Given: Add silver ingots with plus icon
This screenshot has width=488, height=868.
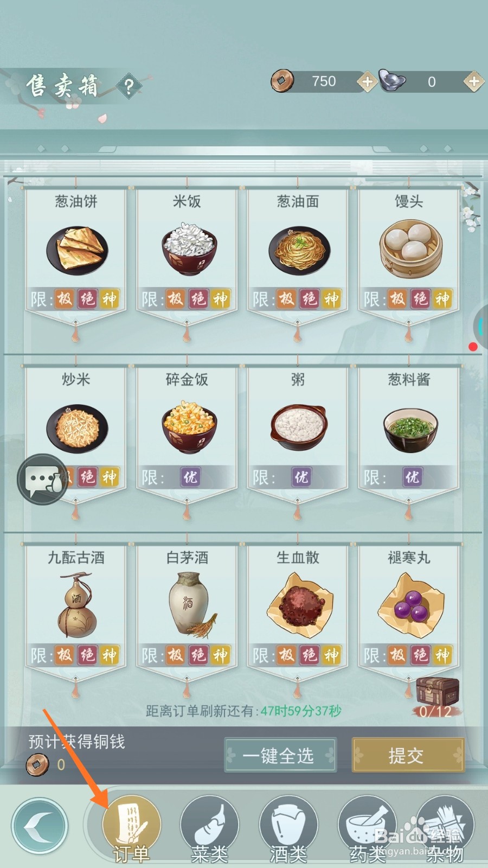Looking at the screenshot, I should point(473,81).
